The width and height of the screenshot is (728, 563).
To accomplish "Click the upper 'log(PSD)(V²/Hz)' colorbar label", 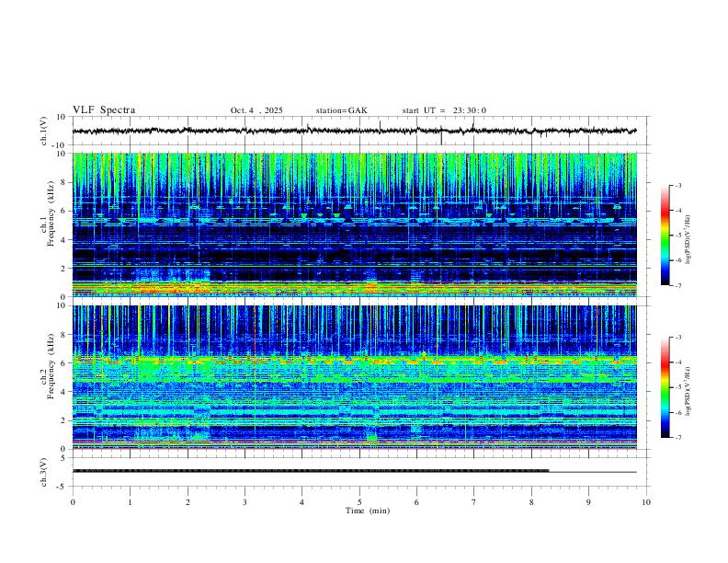I will pyautogui.click(x=688, y=240).
